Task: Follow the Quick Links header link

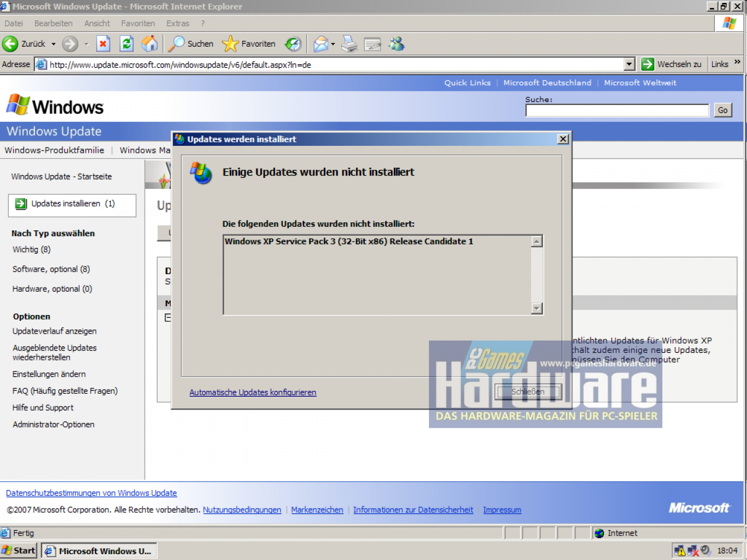Action: click(x=467, y=83)
